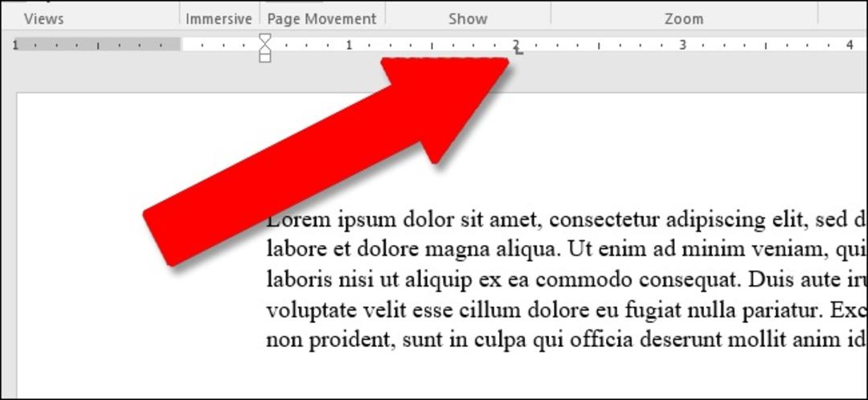Click the square Left Indent marker
Screen dimensions: 868x400
265,58
